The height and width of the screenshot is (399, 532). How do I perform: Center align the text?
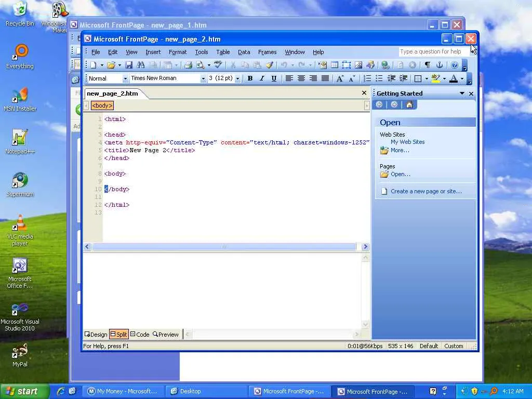click(x=301, y=78)
